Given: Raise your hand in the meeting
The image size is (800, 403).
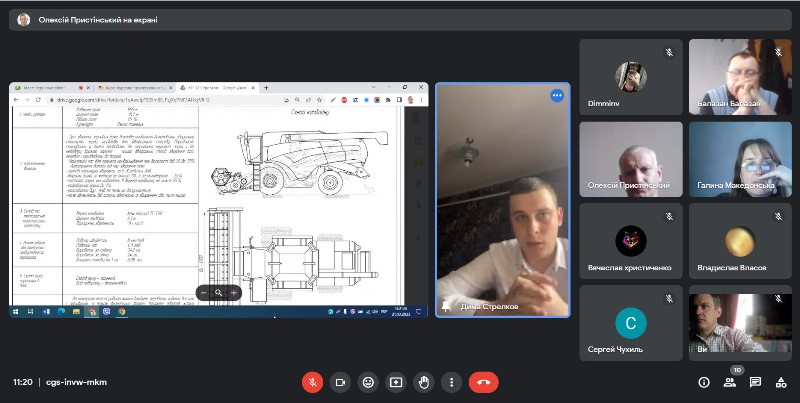Looking at the screenshot, I should click(x=425, y=382).
